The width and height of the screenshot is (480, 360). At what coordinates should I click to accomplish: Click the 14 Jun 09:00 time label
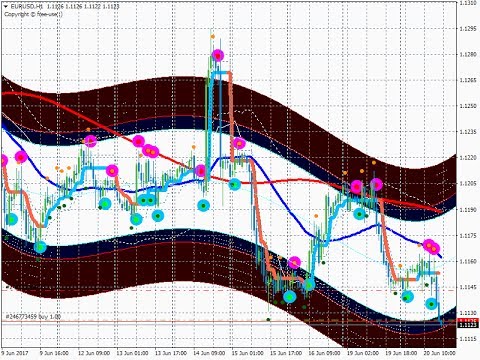[209, 353]
